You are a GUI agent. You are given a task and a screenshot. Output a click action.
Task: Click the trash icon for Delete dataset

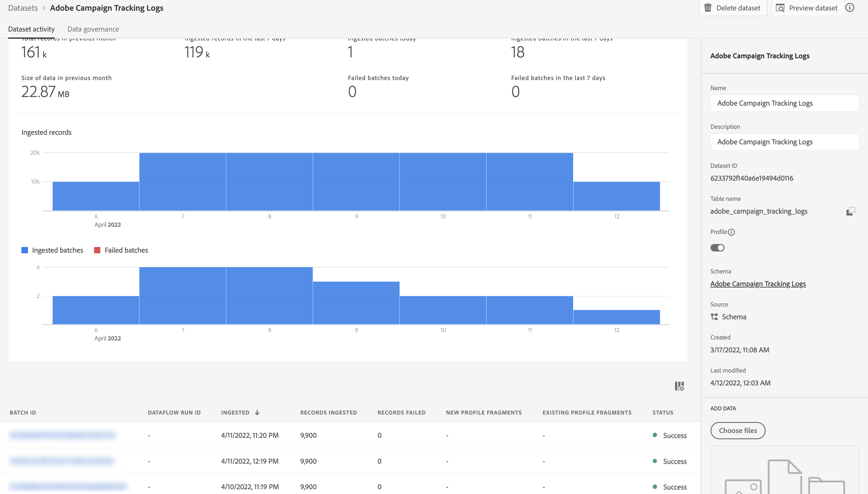click(708, 8)
